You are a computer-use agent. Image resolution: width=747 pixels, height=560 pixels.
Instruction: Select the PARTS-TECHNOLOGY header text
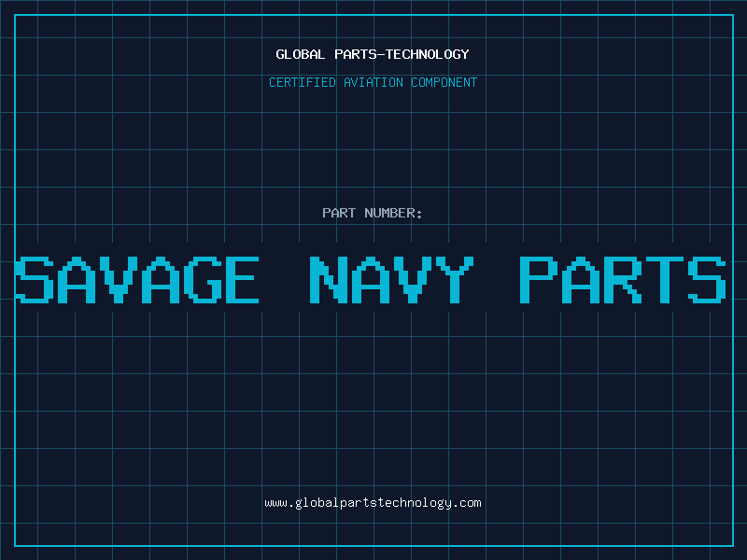pos(402,54)
